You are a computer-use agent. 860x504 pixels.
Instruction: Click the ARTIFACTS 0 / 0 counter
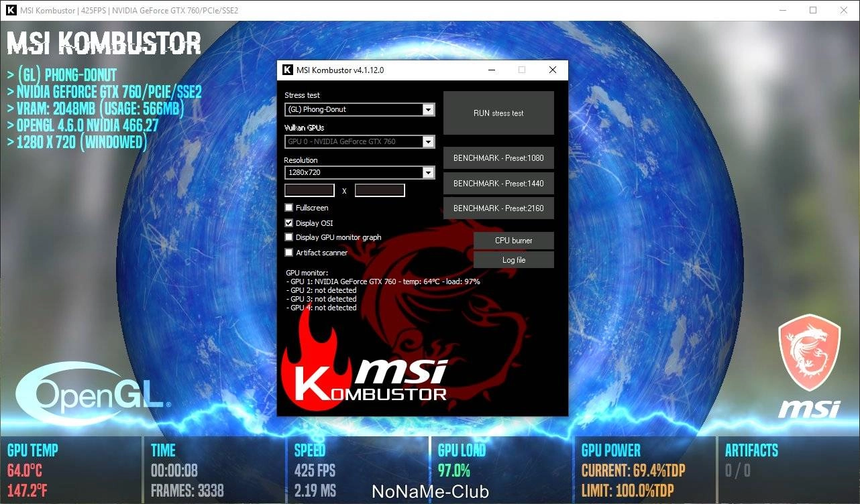click(x=737, y=470)
